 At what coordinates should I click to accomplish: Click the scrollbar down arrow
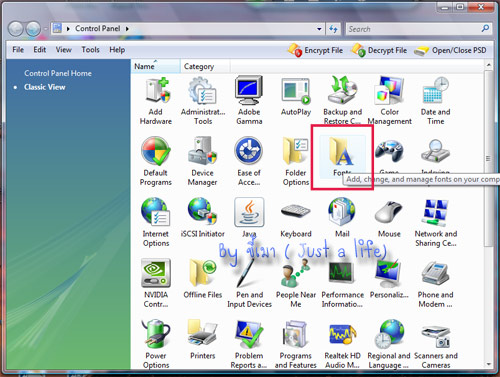[488, 364]
